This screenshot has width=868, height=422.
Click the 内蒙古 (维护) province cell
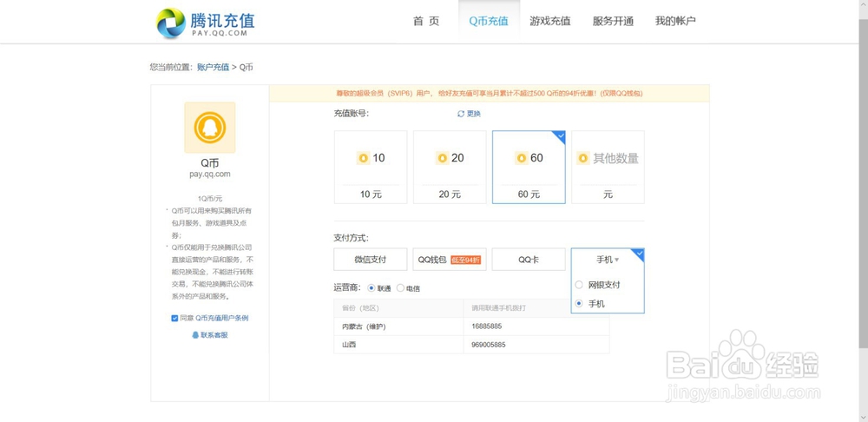pos(398,326)
